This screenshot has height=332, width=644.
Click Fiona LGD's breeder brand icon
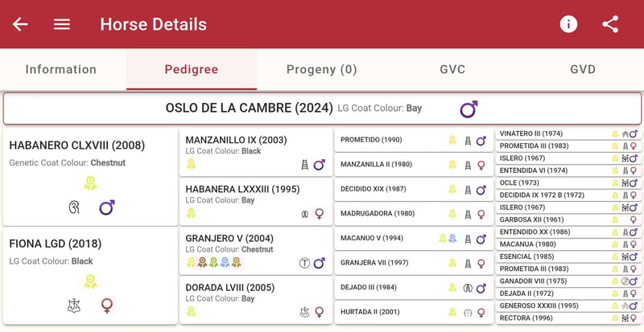[74, 305]
